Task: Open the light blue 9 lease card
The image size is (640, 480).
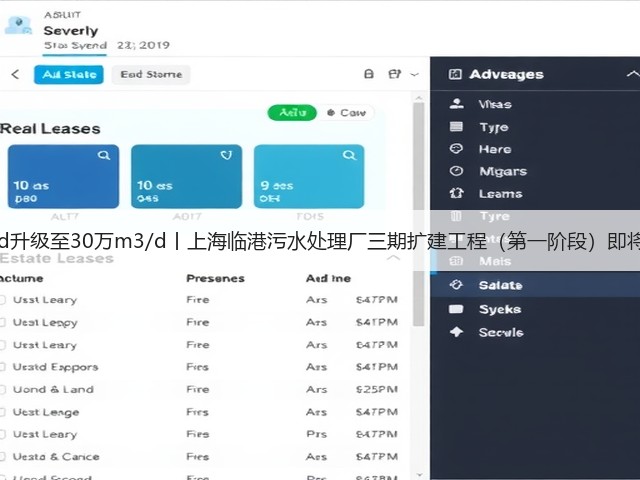Action: click(x=309, y=176)
